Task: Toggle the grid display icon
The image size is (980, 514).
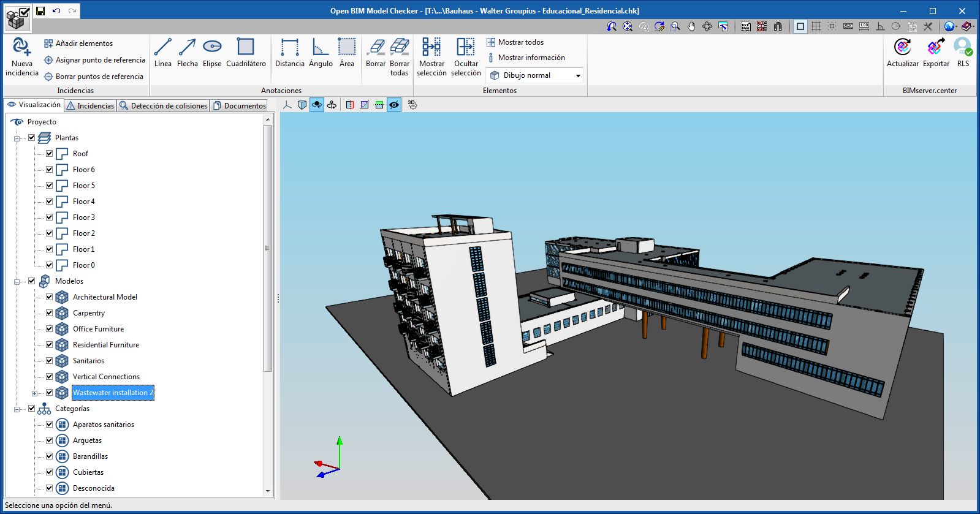Action: click(x=816, y=26)
